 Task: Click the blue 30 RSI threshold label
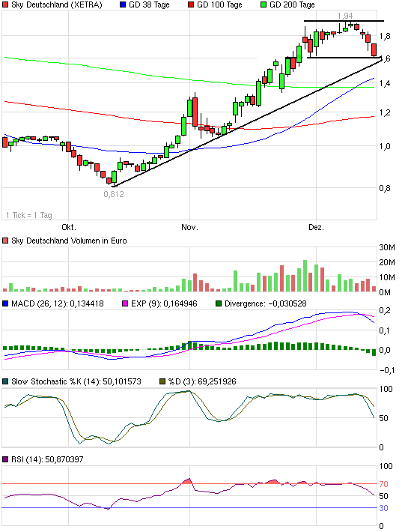(x=383, y=508)
